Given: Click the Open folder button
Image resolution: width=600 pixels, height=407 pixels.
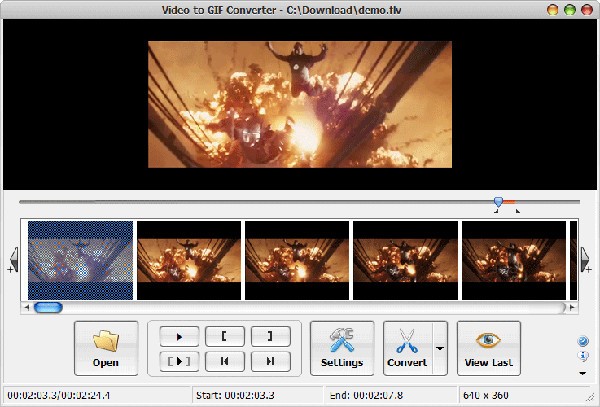Looking at the screenshot, I should [x=106, y=348].
